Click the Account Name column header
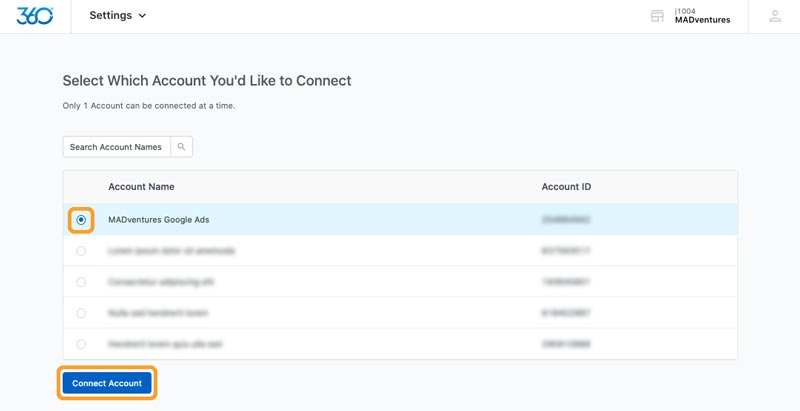Screen dimensions: 800x411 [141, 187]
